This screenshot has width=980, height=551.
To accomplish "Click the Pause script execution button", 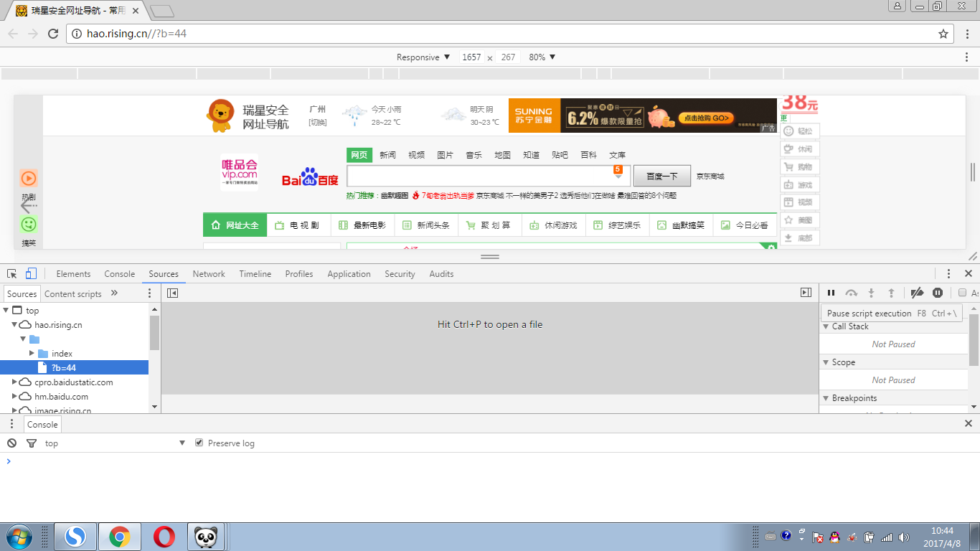I will click(831, 293).
